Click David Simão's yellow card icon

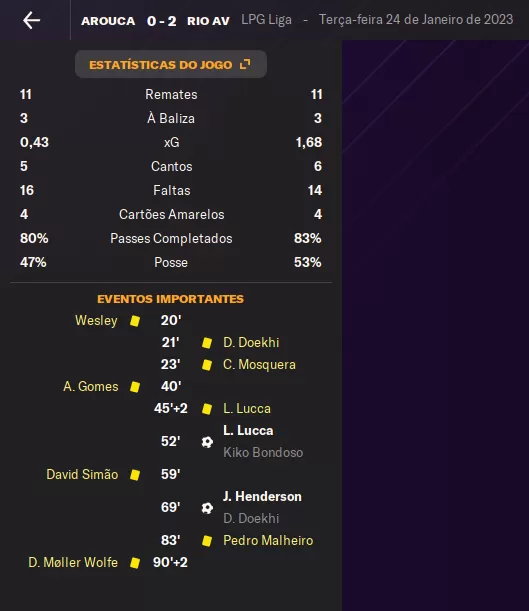pos(135,475)
